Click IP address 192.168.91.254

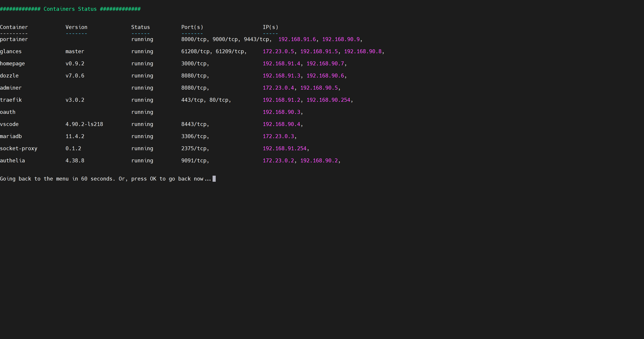coord(285,148)
